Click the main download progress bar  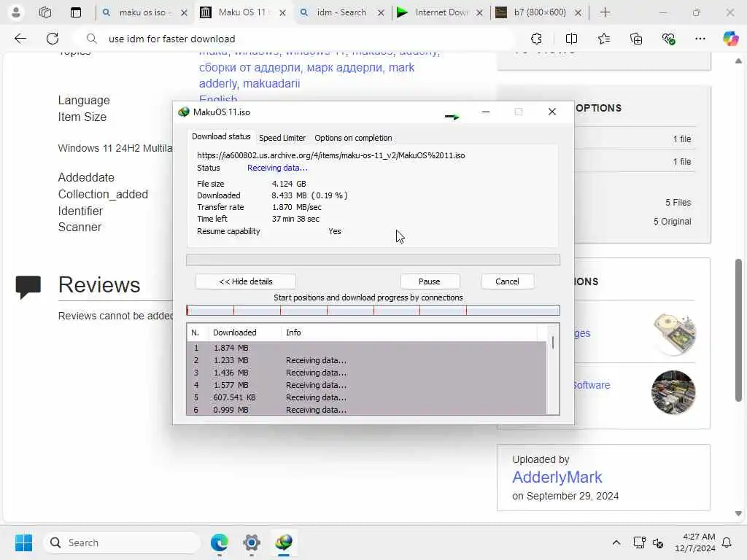click(x=373, y=260)
